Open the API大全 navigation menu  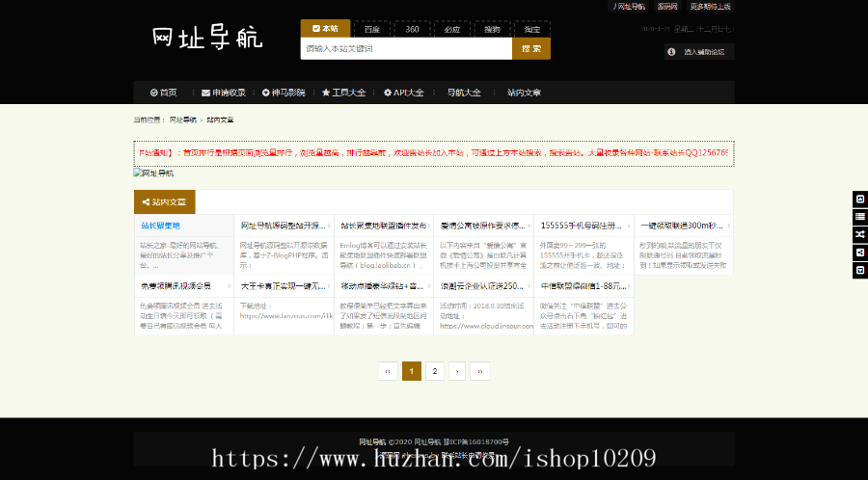coord(403,93)
